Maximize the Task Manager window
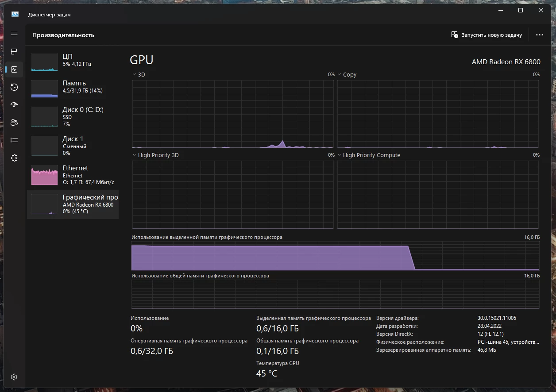Screen dimensions: 556x392 pyautogui.click(x=521, y=10)
